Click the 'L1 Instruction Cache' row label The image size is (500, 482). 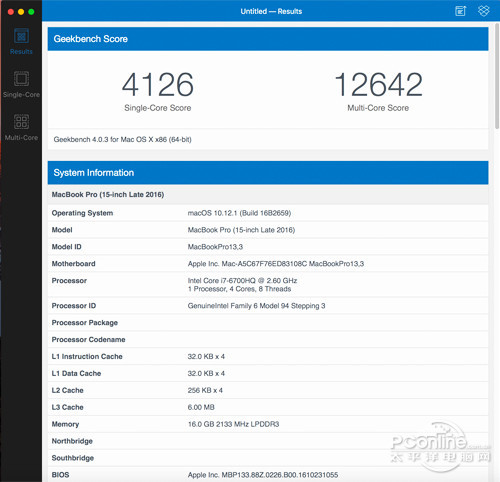pyautogui.click(x=87, y=357)
